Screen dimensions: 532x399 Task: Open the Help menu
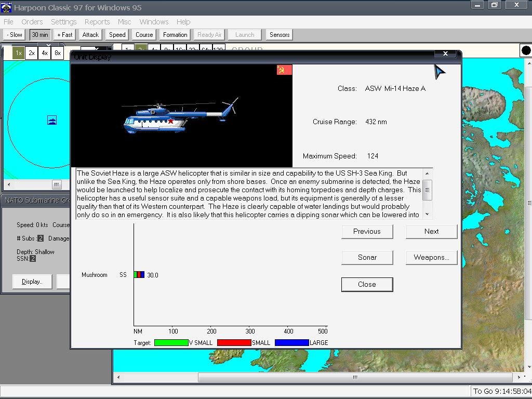tap(183, 22)
